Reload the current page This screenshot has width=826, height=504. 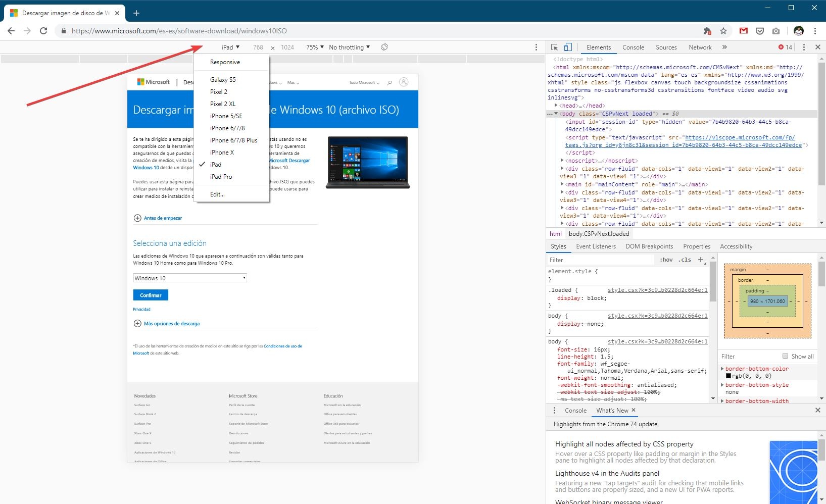(x=43, y=31)
